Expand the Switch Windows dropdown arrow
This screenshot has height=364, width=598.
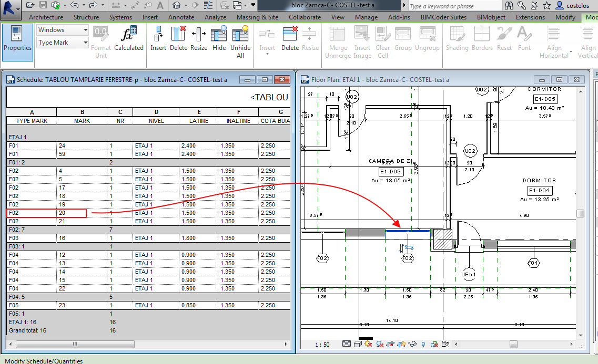click(x=245, y=5)
